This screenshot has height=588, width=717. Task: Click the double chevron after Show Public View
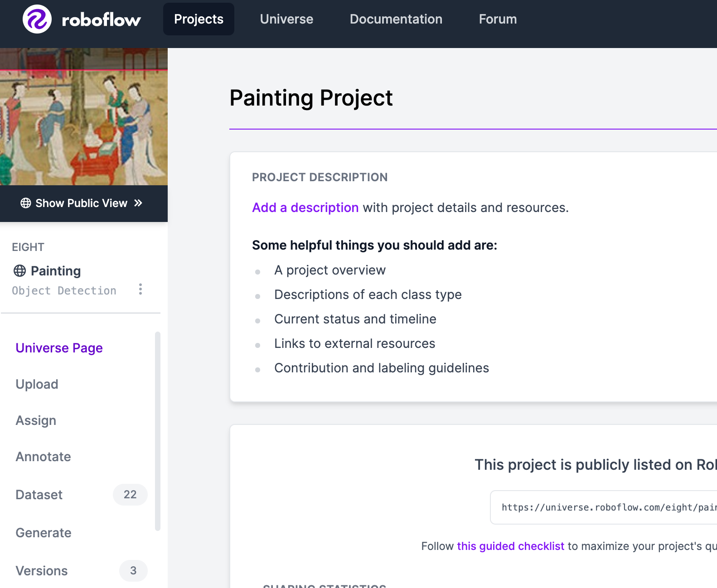pyautogui.click(x=138, y=203)
